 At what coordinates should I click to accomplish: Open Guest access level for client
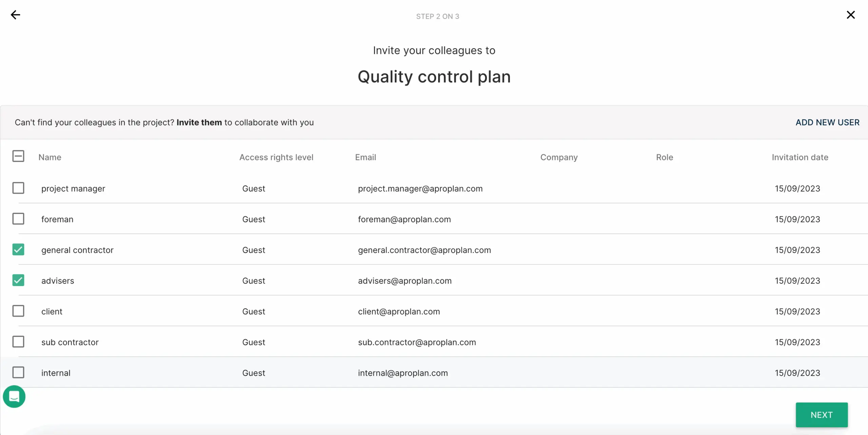point(253,312)
